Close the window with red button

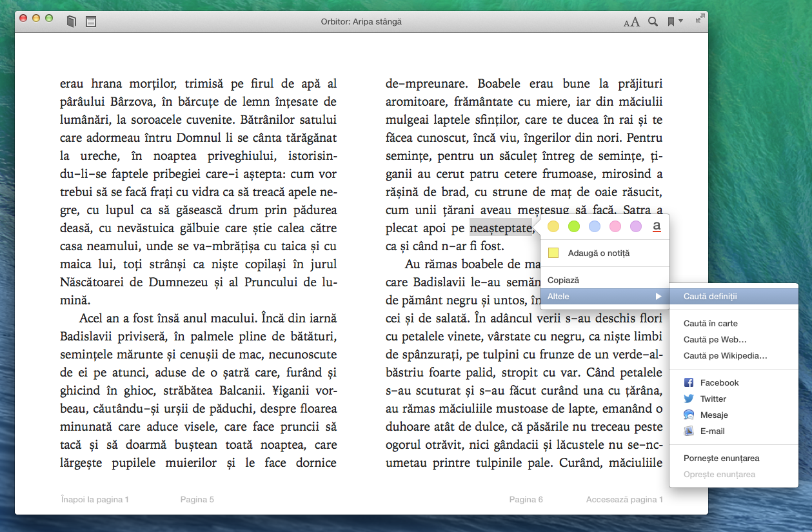point(23,18)
